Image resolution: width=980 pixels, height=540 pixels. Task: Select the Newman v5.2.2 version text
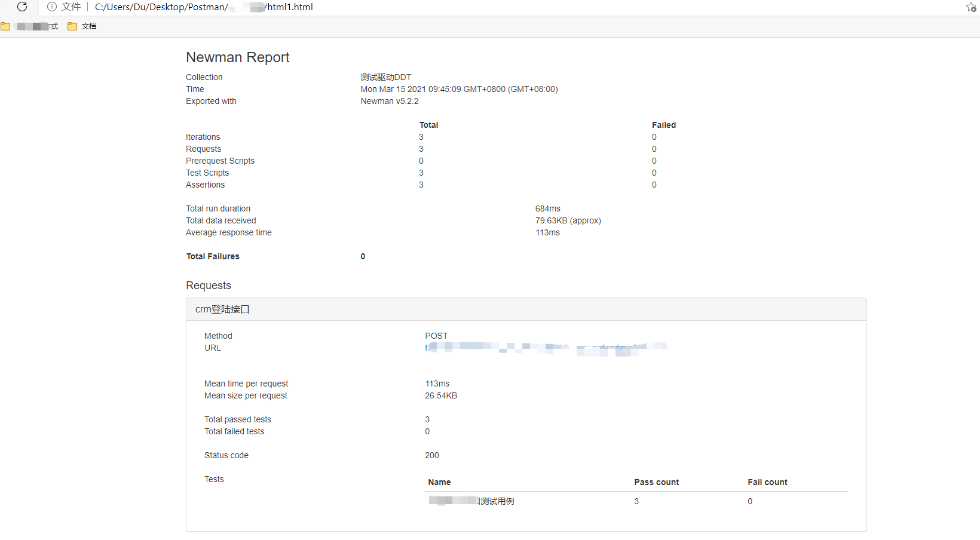389,101
